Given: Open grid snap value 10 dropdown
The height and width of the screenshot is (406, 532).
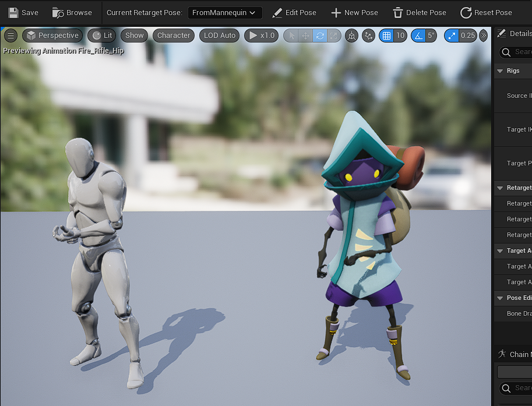Looking at the screenshot, I should [x=400, y=36].
